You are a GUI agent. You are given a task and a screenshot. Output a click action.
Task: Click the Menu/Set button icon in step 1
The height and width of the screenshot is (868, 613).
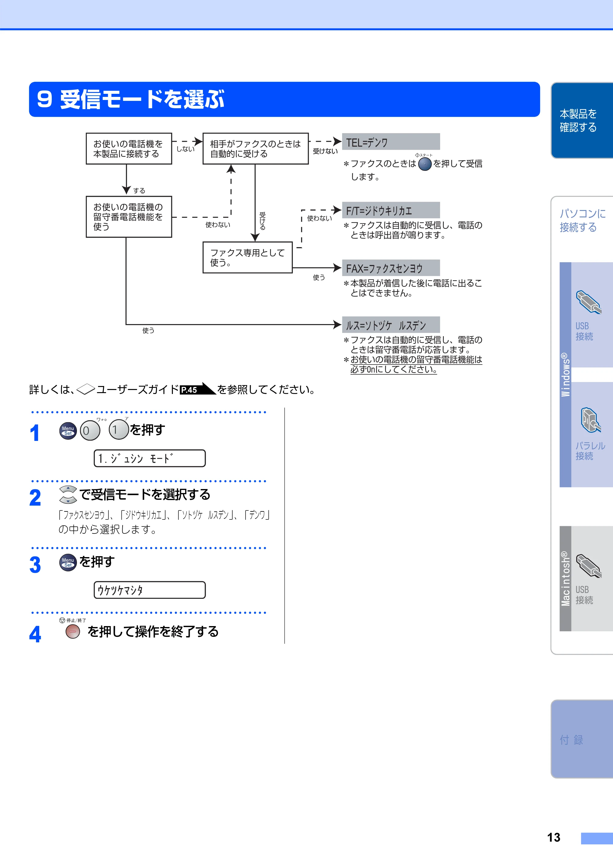coord(68,430)
